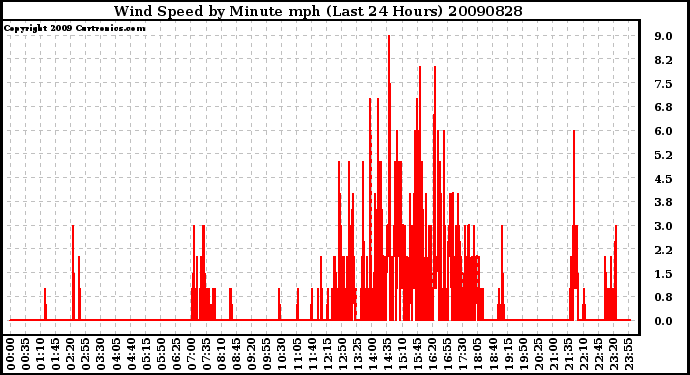The height and width of the screenshot is (375, 690).
Task: Click the x-axis time label 09:20
Action: 252,354
